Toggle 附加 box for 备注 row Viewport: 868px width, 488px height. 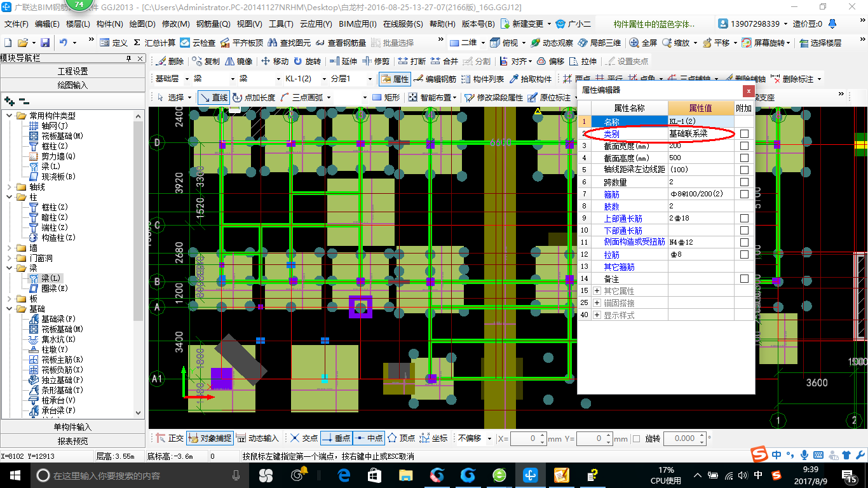click(x=744, y=279)
